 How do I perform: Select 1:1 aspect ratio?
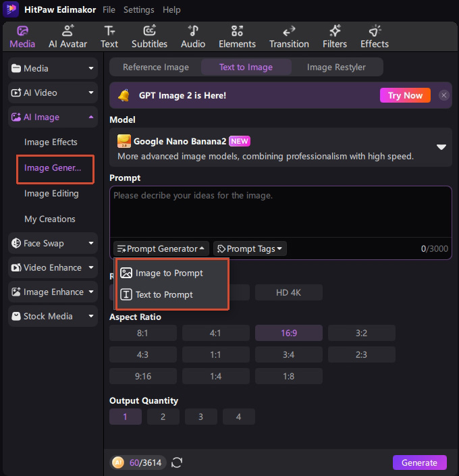click(215, 354)
